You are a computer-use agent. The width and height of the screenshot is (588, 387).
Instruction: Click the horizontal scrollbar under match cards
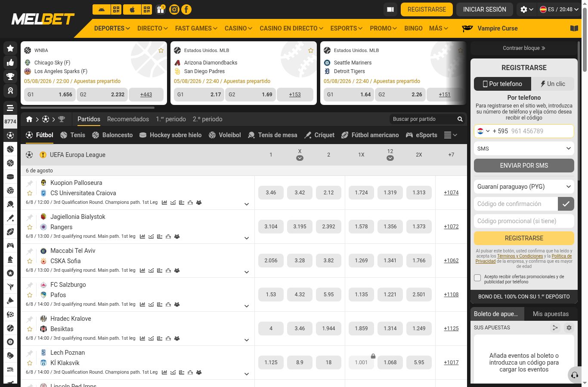coord(87,107)
